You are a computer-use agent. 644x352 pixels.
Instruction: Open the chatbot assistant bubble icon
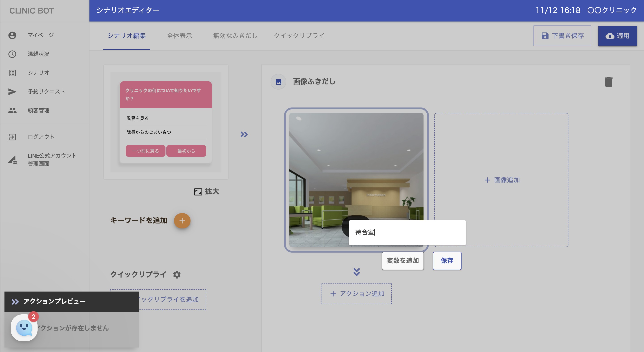coord(24,327)
